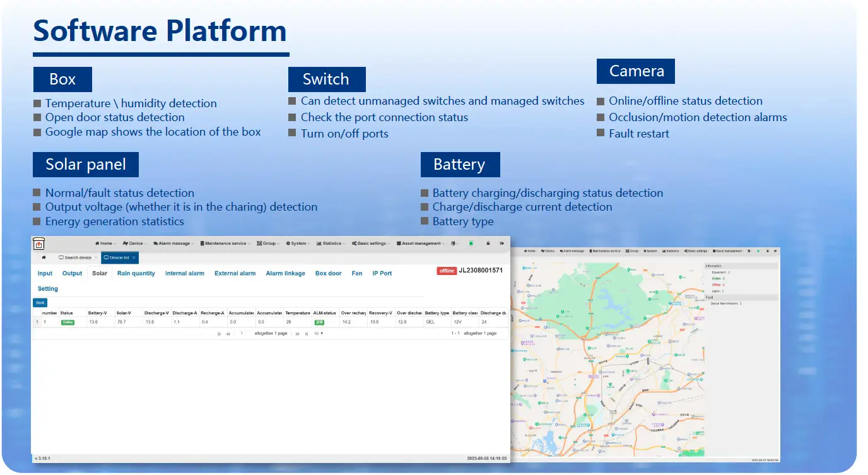Click the Setting link below Input
This screenshot has height=475, width=868.
tap(47, 289)
